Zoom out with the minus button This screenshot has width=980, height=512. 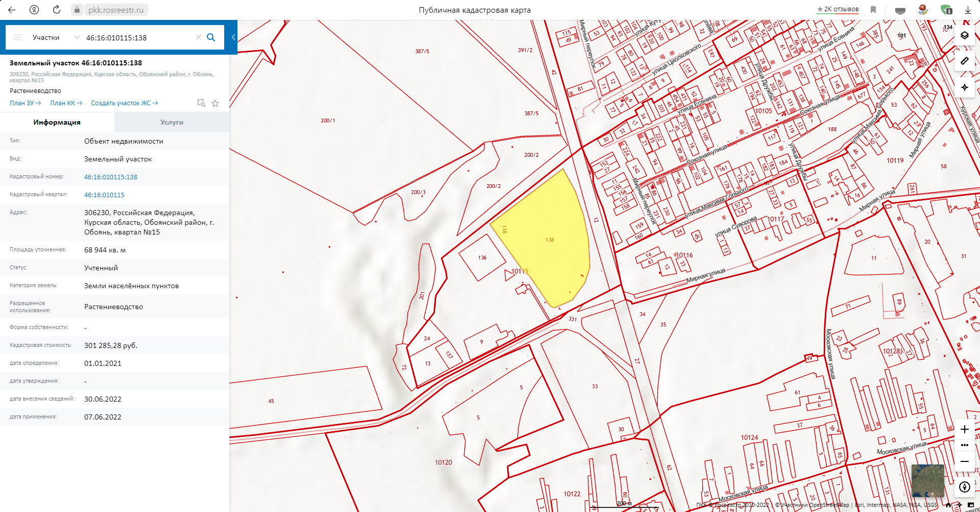(964, 461)
